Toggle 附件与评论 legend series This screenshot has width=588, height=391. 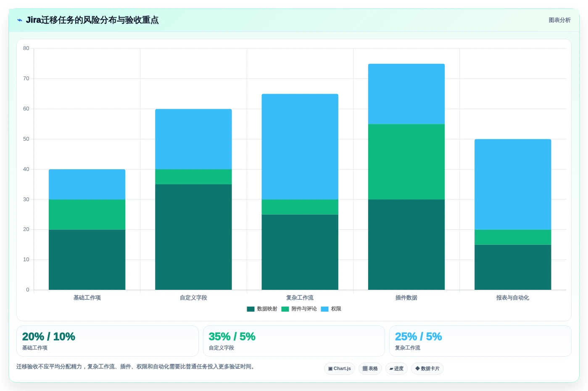click(299, 309)
